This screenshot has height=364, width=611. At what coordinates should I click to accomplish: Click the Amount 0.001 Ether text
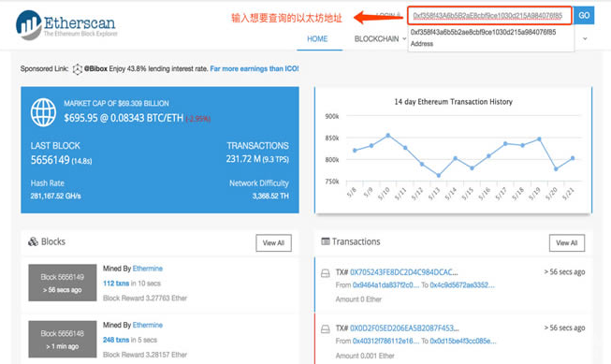click(x=365, y=356)
